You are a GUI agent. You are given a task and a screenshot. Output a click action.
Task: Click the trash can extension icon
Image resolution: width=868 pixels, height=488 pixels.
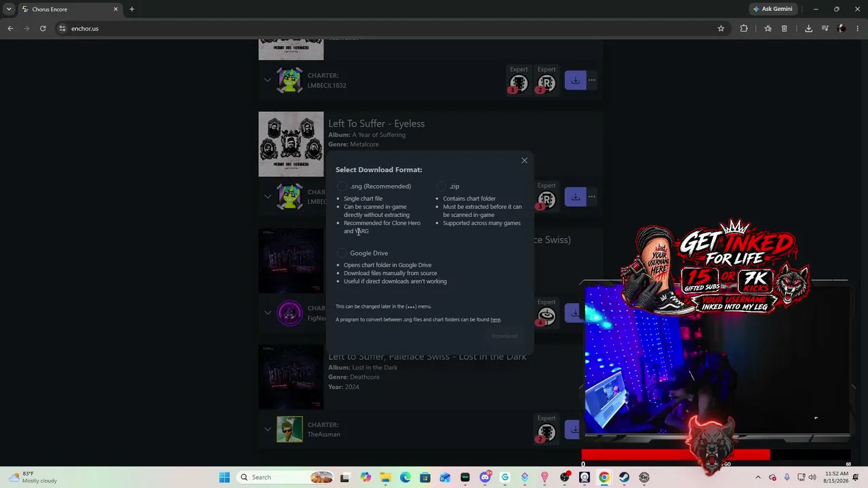[784, 28]
